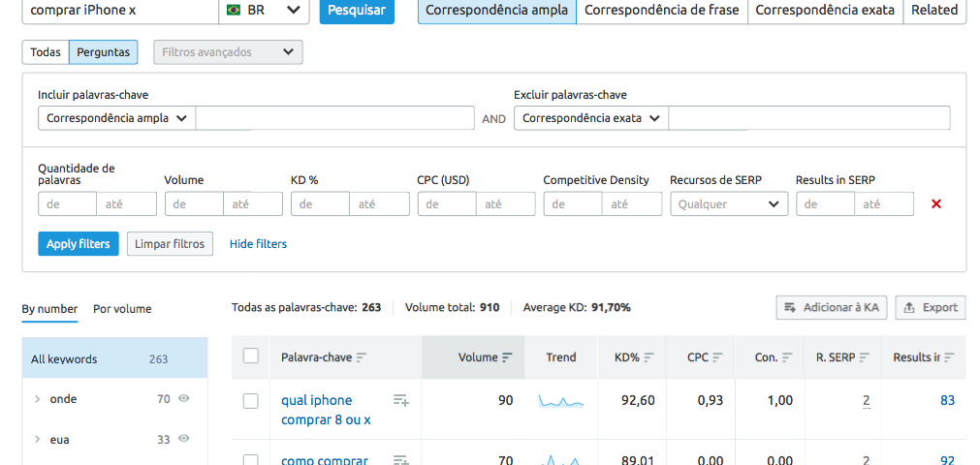Switch to Correspondência exata tab

click(825, 10)
